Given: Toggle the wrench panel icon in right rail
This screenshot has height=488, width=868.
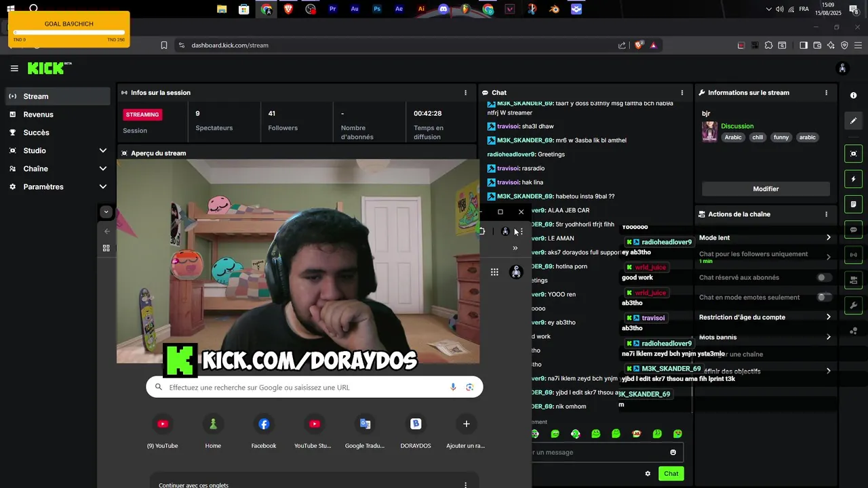Looking at the screenshot, I should pos(854,305).
